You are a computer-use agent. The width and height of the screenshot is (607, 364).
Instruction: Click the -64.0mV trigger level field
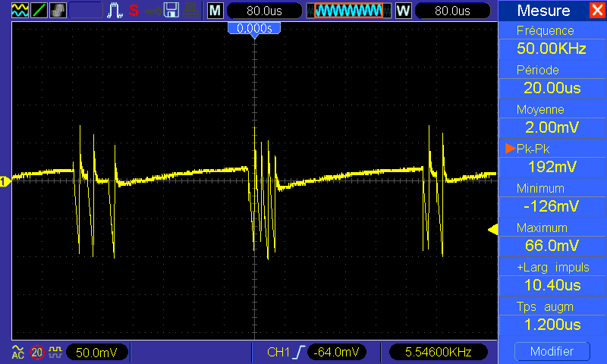point(337,352)
